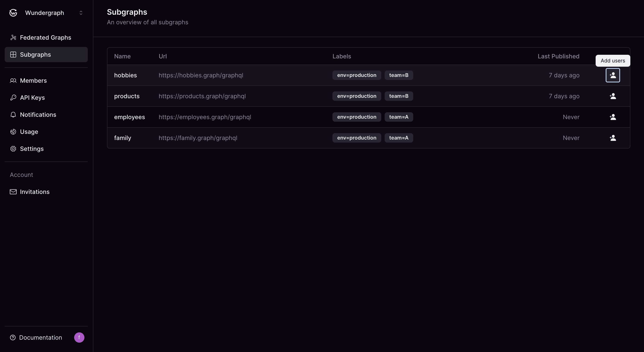Open the Members page
644x352 pixels.
pyautogui.click(x=33, y=81)
